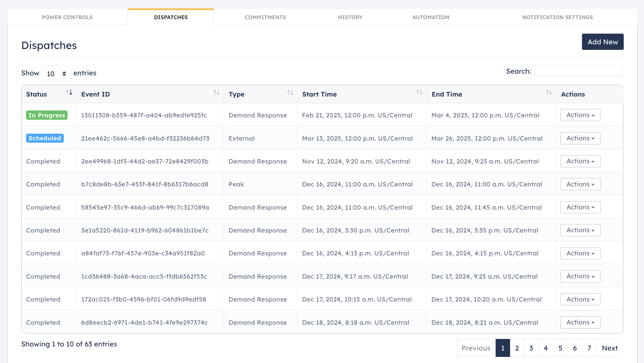The height and width of the screenshot is (363, 644).
Task: Focus the Search input field
Action: (579, 71)
